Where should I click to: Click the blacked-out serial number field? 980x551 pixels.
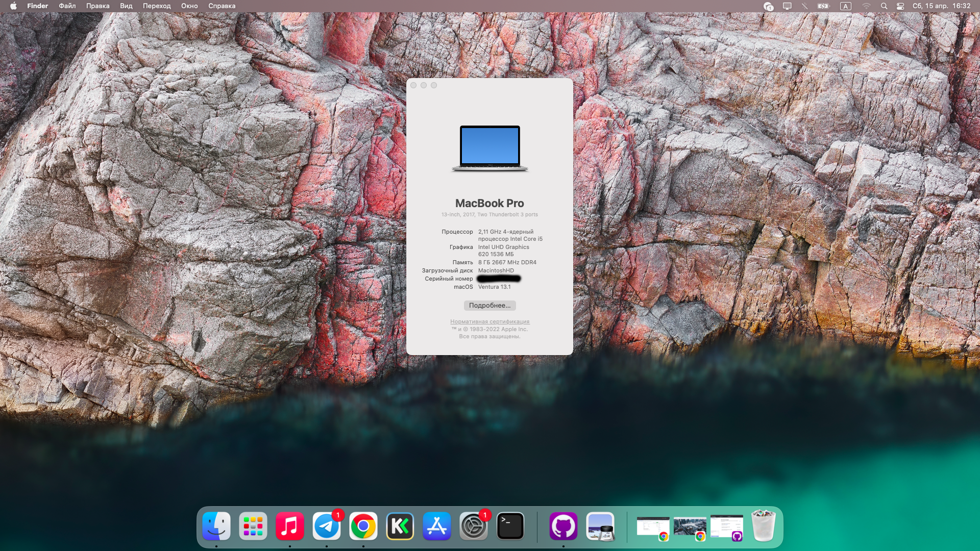[x=499, y=279]
